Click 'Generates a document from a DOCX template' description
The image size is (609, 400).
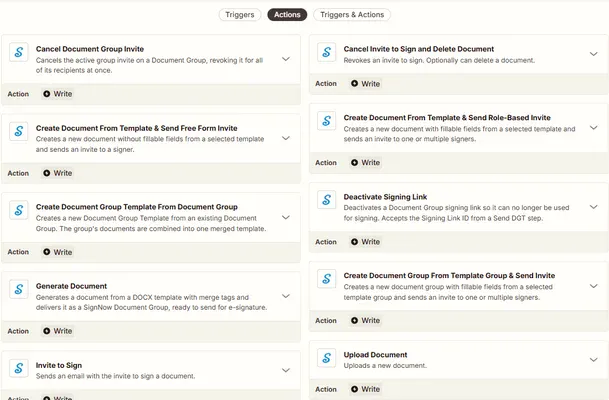[x=151, y=303]
